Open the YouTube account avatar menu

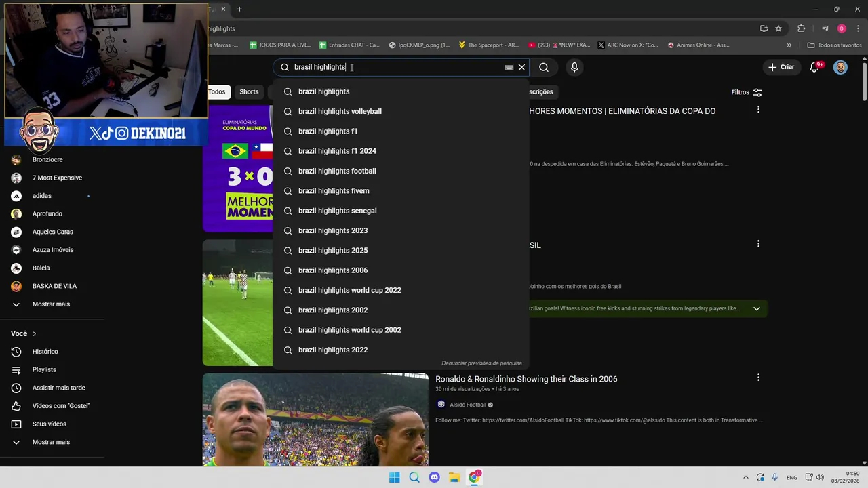840,67
